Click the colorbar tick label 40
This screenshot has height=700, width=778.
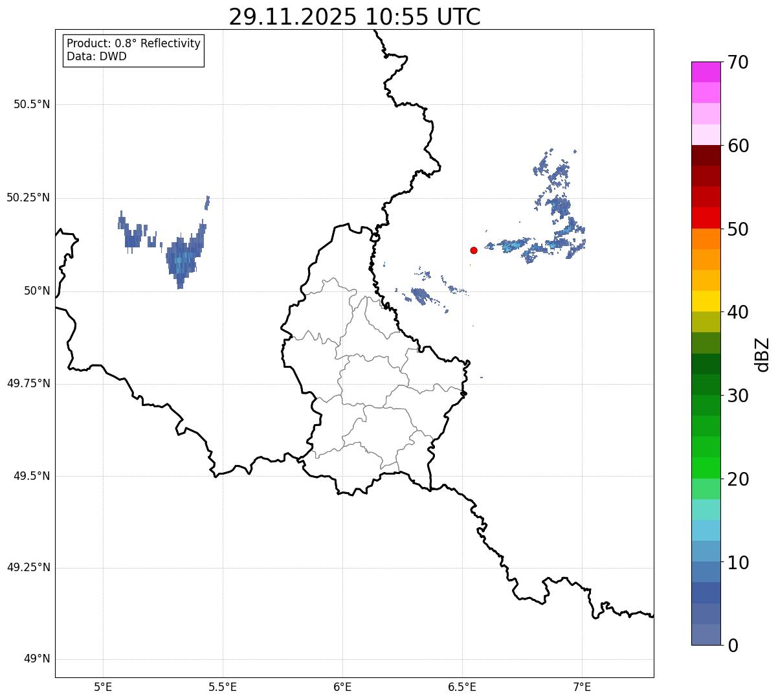(x=738, y=312)
